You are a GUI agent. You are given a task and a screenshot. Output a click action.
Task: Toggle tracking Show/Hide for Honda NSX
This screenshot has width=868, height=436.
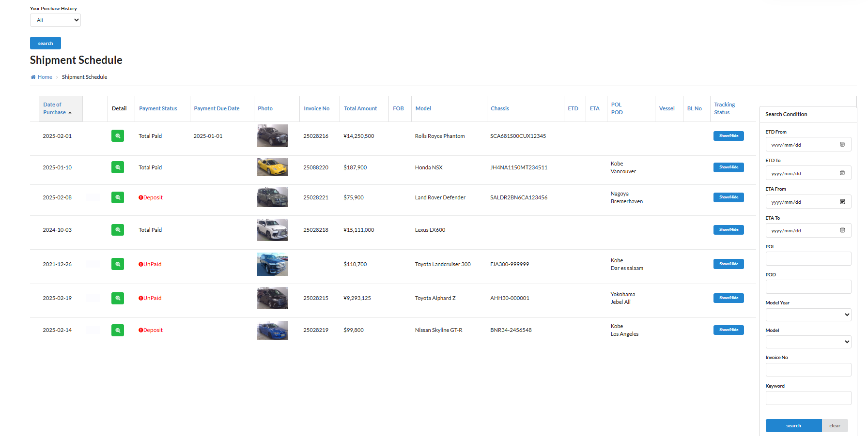pos(728,167)
